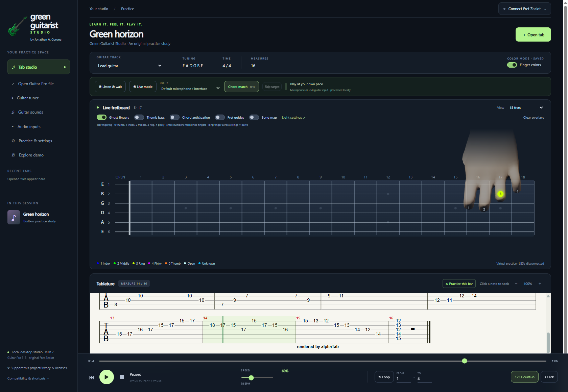Viewport: 568px width, 392px height.
Task: Click middle finger marker 2 on fretboard
Action: tap(484, 210)
